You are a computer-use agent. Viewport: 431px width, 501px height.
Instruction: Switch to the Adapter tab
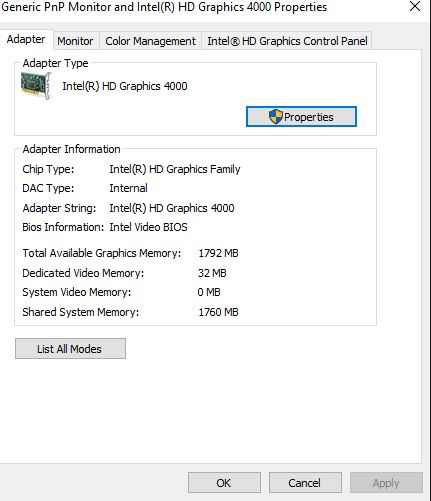(x=26, y=39)
